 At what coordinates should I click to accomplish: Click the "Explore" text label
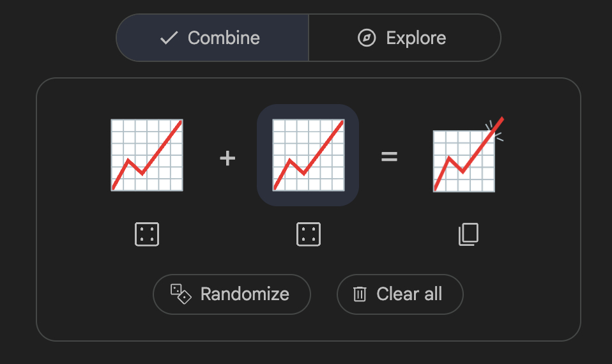(416, 38)
